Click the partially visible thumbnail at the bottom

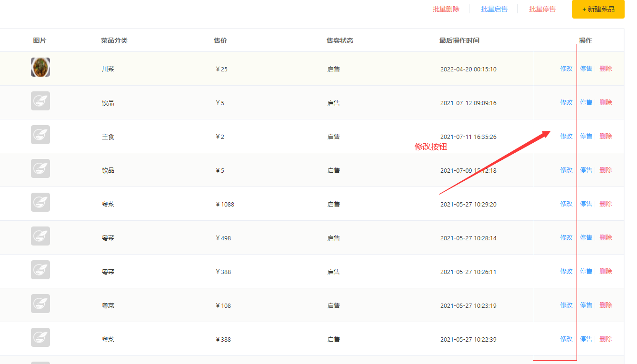click(x=40, y=362)
